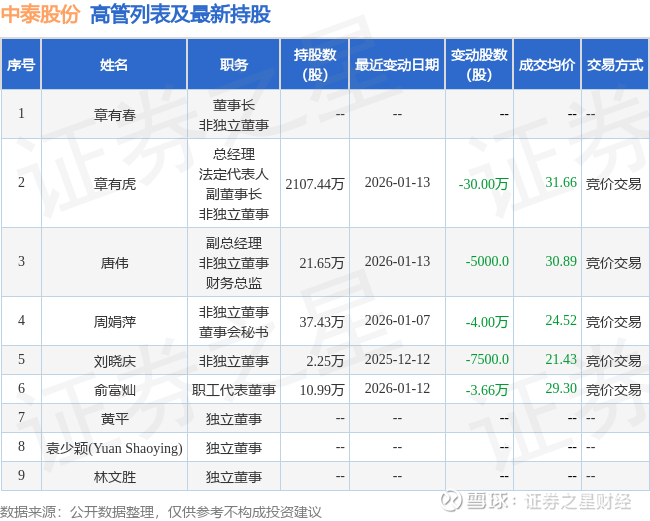The height and width of the screenshot is (521, 650).
Task: Click the position 副董事长
Action: (234, 194)
